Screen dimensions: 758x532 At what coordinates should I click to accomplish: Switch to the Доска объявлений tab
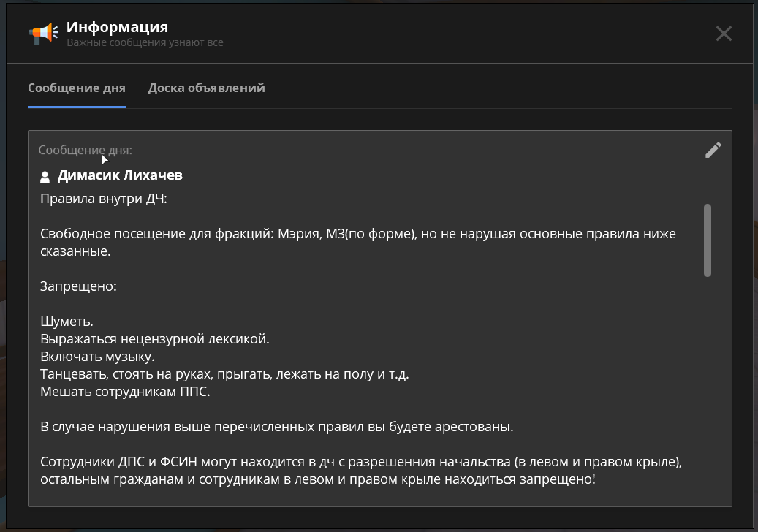[206, 88]
